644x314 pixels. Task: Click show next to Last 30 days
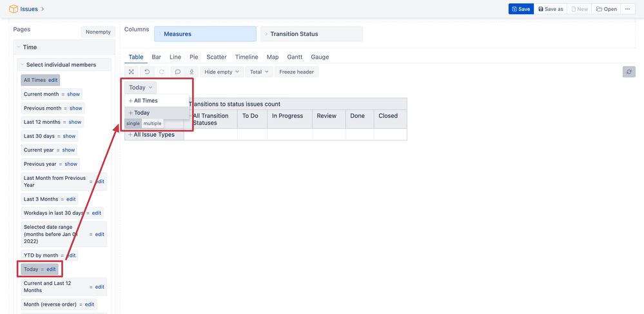pyautogui.click(x=69, y=136)
